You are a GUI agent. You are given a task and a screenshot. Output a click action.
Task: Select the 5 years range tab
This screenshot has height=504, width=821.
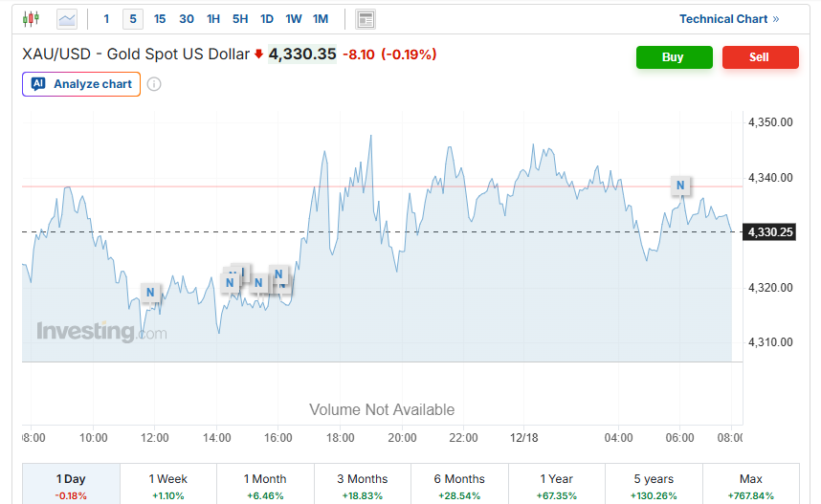[x=654, y=484]
